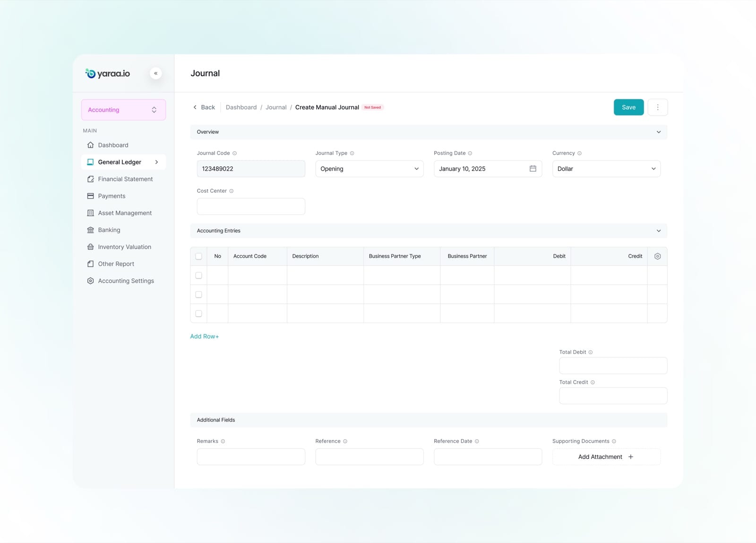Click the Journal Code info icon
Screen dimensions: 756x543
(x=234, y=153)
